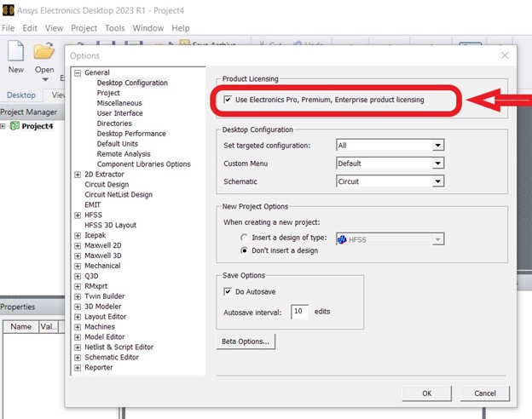Image resolution: width=532 pixels, height=419 pixels.
Task: Close the Options dialog
Action: point(505,55)
